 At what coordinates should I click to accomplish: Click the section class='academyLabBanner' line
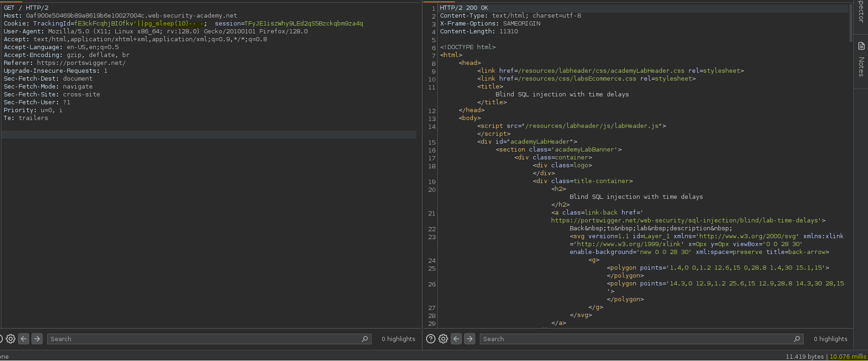coord(559,150)
